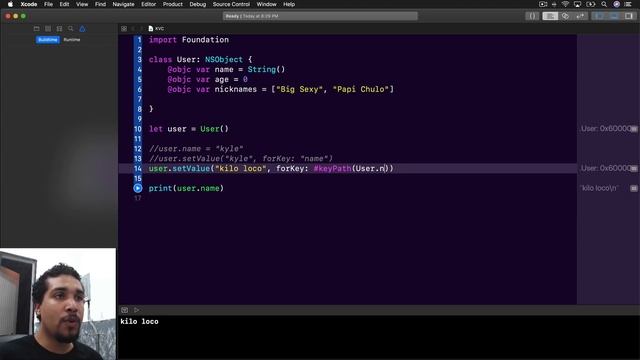Click the 'let user = User()' line
The image size is (640, 360).
tap(189, 129)
